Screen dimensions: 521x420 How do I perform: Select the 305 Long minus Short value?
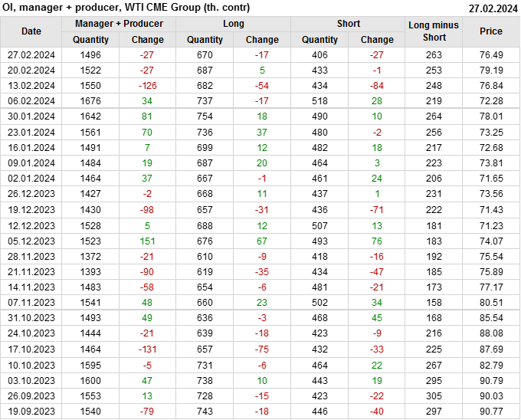point(434,395)
